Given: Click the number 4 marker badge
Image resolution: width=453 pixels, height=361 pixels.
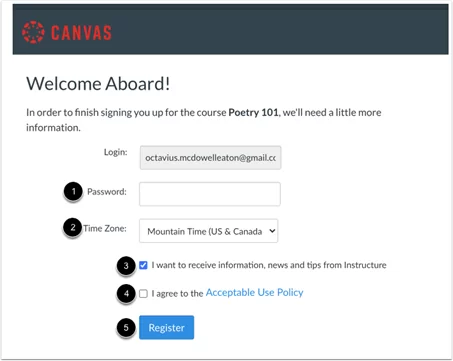Looking at the screenshot, I should click(126, 294).
